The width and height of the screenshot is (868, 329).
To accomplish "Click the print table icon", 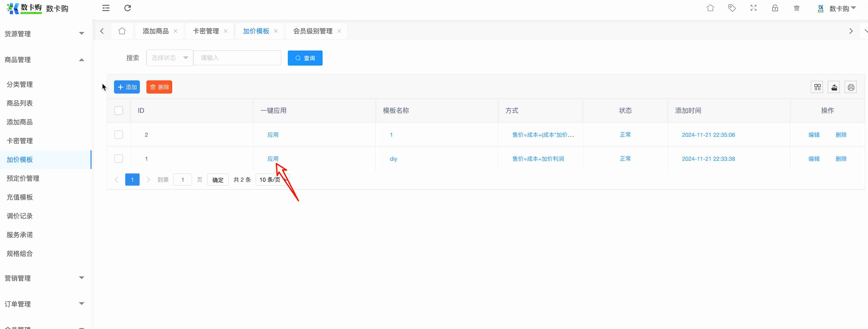I will [850, 87].
